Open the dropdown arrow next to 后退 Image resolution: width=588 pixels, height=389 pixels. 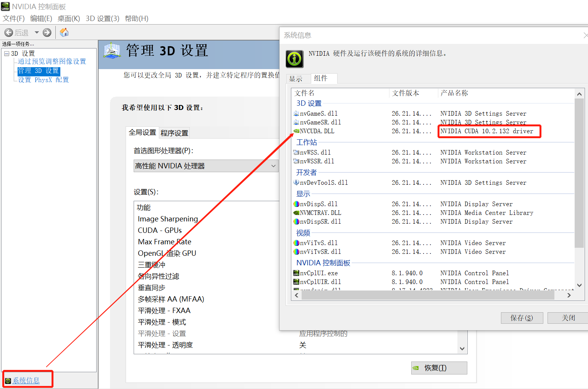36,32
